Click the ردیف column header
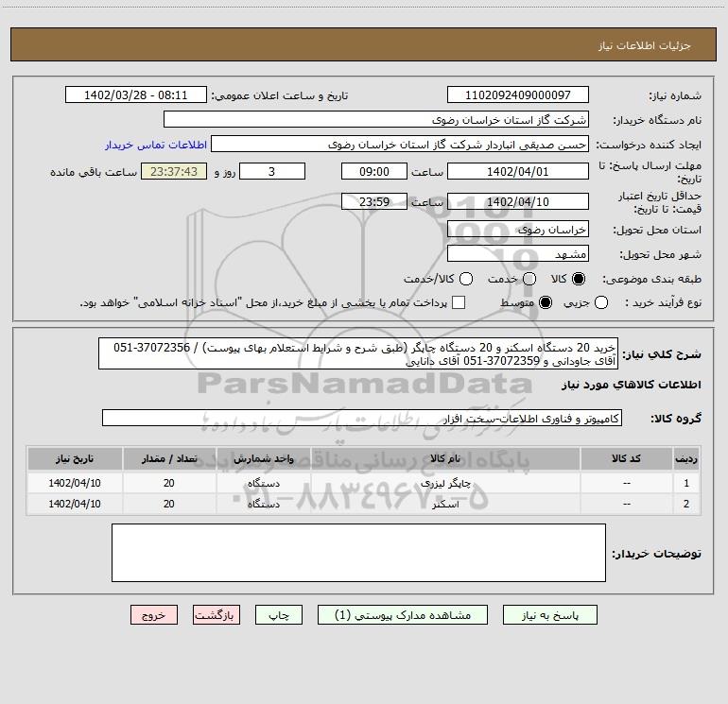This screenshot has width=728, height=704. click(x=686, y=458)
